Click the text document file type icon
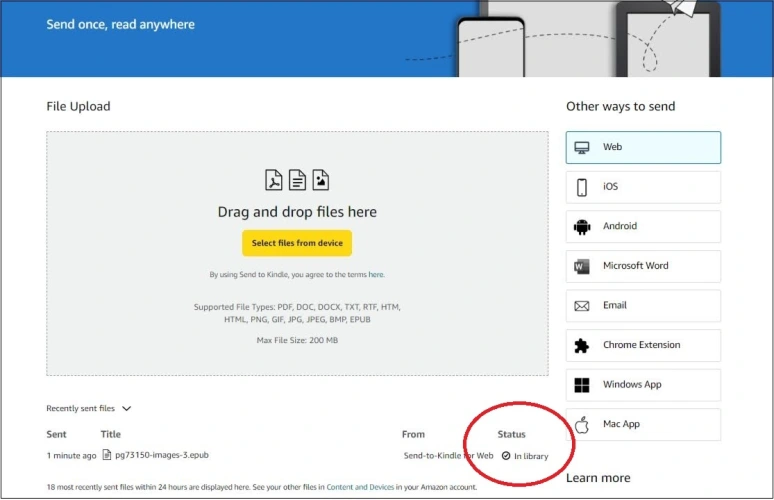The height and width of the screenshot is (500, 774). pos(297,180)
